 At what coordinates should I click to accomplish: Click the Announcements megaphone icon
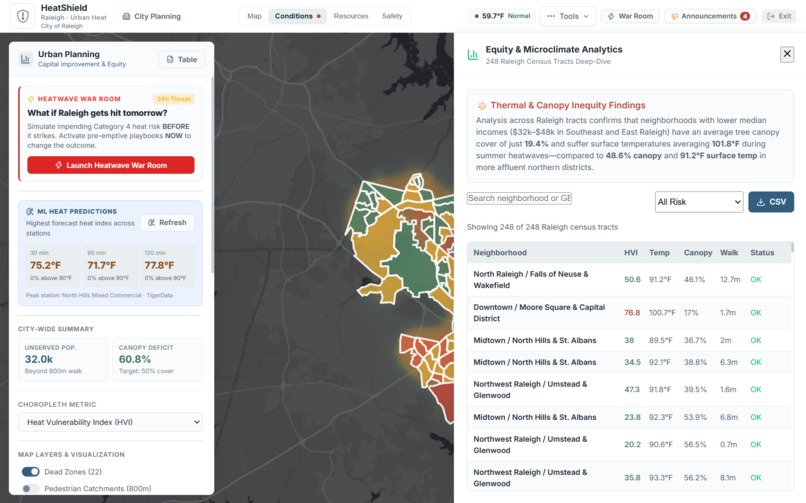tap(674, 16)
